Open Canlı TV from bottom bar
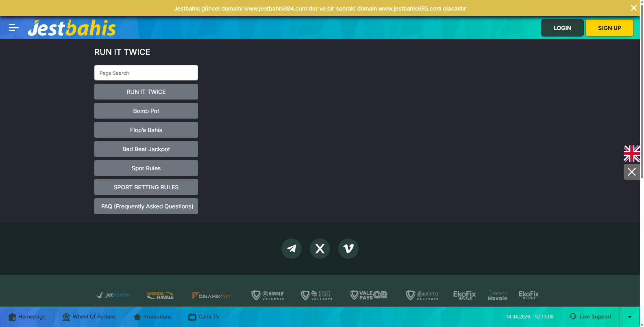This screenshot has width=644, height=327. [x=204, y=317]
